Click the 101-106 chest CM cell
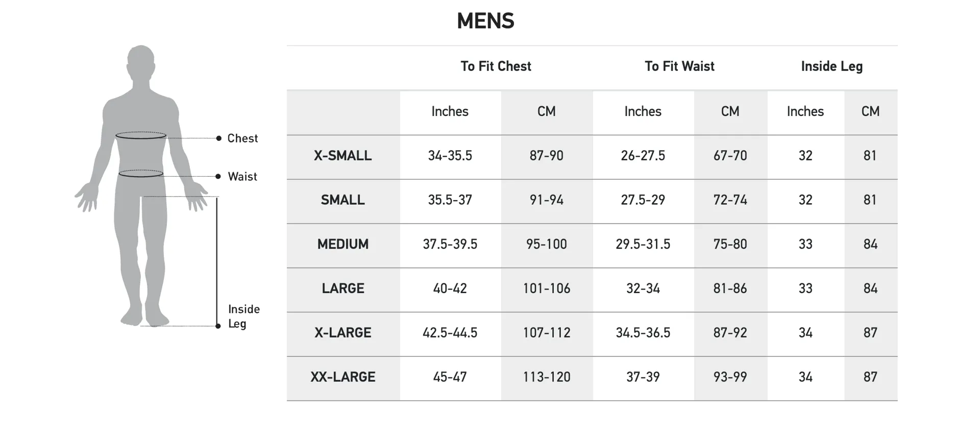The height and width of the screenshot is (433, 980). point(546,288)
